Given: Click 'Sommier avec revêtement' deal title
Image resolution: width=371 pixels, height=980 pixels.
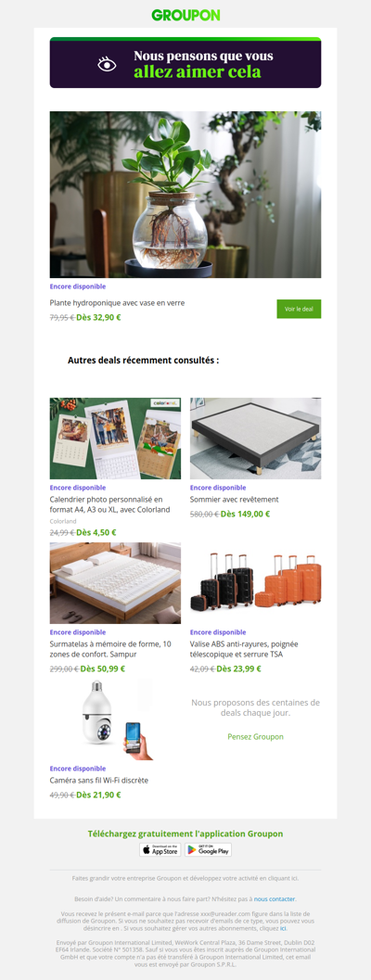Looking at the screenshot, I should click(x=235, y=500).
